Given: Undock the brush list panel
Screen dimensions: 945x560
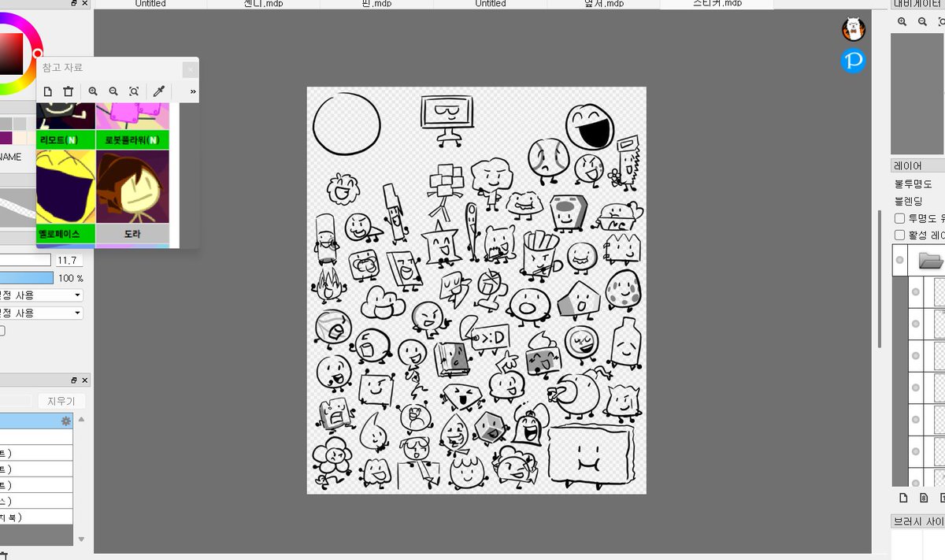Looking at the screenshot, I should coord(74,380).
